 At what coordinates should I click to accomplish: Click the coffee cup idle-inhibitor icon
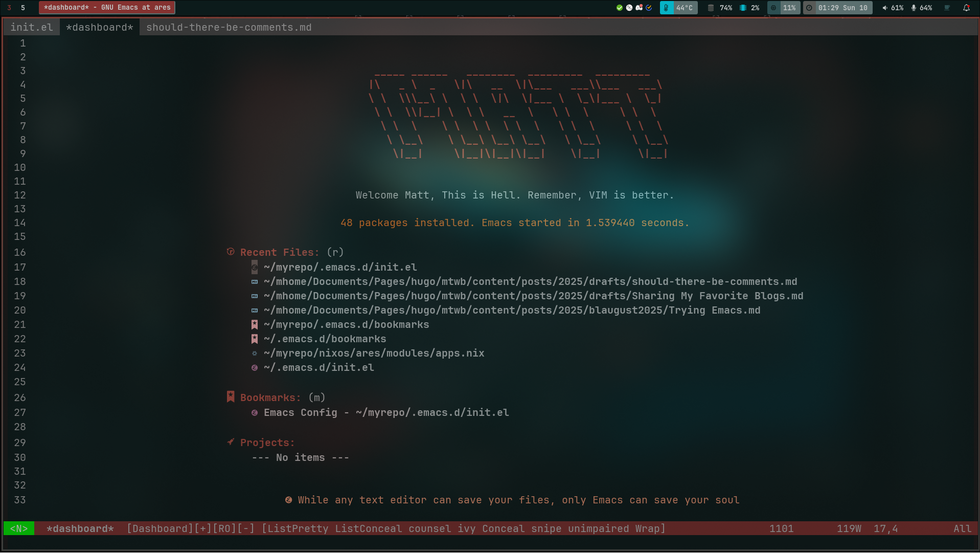947,8
